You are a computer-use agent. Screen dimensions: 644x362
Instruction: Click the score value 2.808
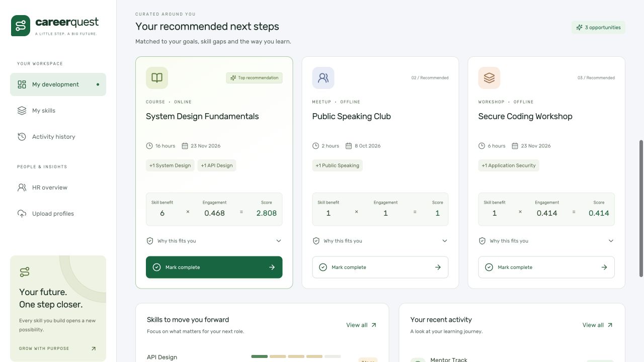[x=267, y=213]
